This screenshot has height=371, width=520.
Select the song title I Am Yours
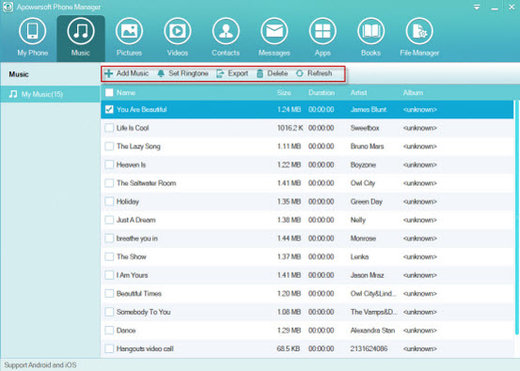[132, 275]
